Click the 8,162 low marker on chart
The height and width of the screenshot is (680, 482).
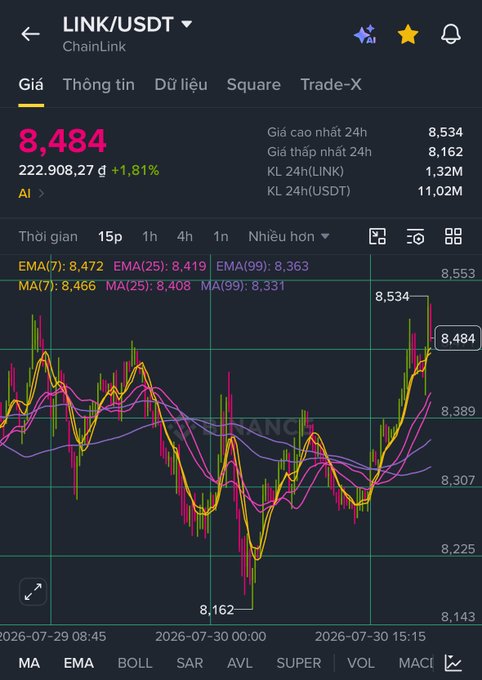pos(216,610)
